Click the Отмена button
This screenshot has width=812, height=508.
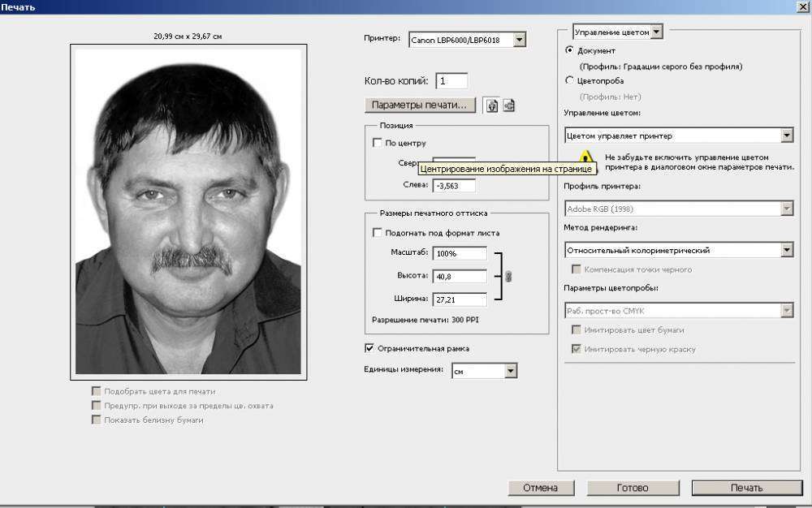coord(541,488)
